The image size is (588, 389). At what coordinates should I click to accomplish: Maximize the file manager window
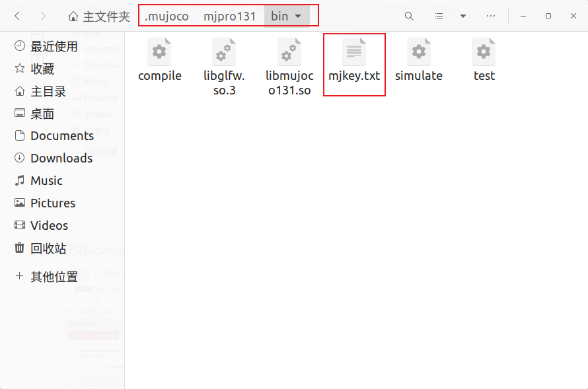pos(548,16)
